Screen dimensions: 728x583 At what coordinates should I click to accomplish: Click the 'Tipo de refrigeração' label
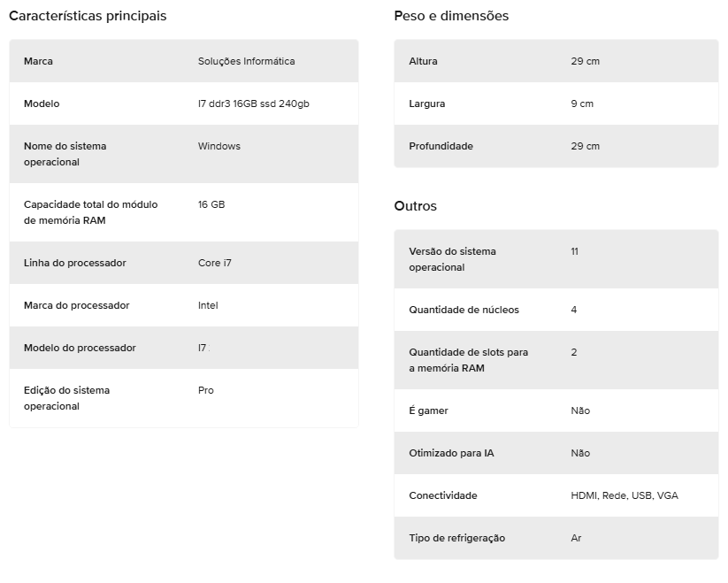tap(456, 538)
